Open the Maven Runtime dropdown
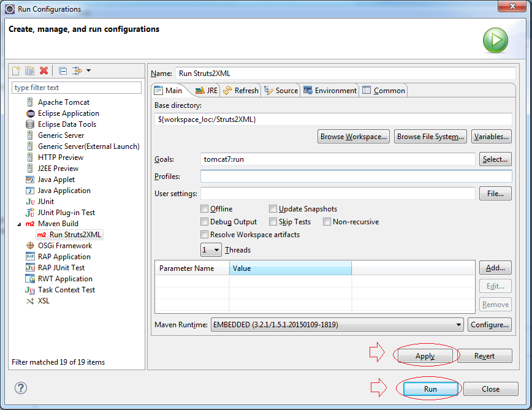Image resolution: width=532 pixels, height=410 pixels. (x=337, y=325)
